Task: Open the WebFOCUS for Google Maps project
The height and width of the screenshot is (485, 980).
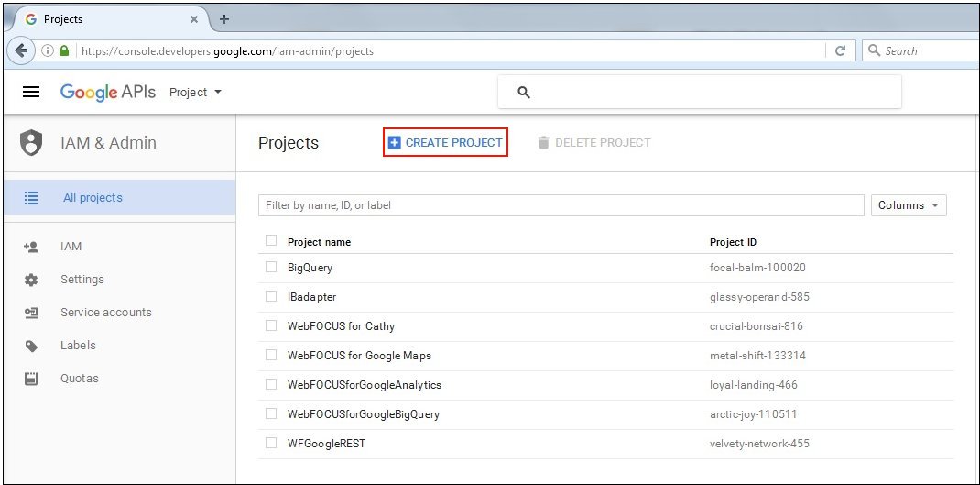Action: click(359, 356)
